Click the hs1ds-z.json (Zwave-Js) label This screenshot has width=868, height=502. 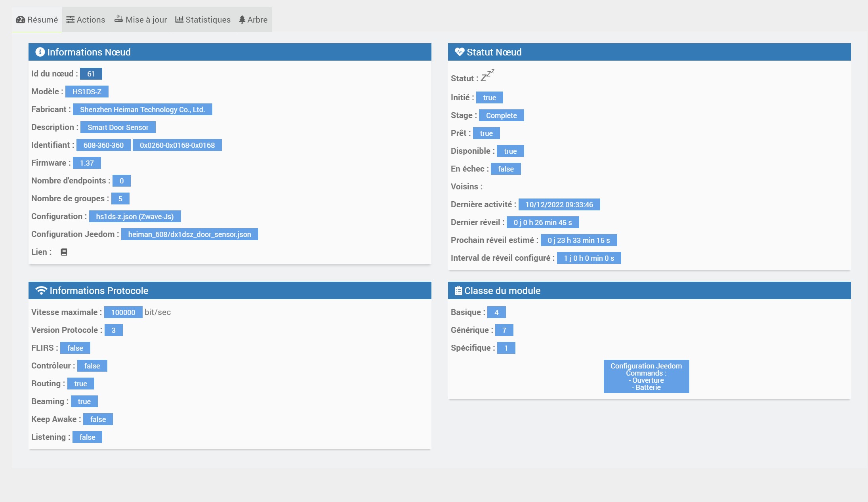point(135,216)
